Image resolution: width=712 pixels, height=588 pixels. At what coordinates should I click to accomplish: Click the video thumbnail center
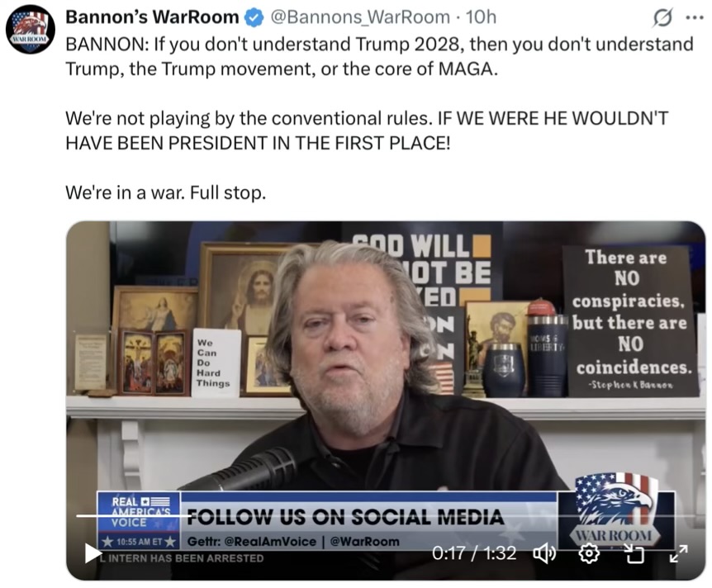click(x=386, y=401)
